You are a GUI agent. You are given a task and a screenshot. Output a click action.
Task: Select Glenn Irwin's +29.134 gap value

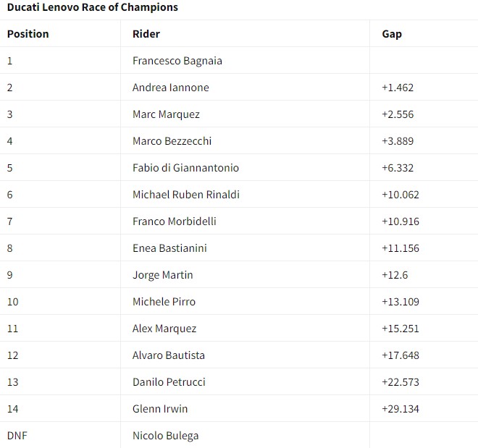point(401,409)
